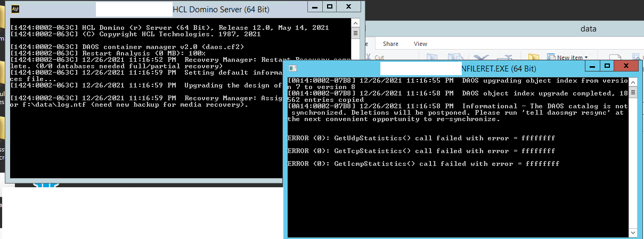The width and height of the screenshot is (644, 239).
Task: Minimize the NFILERET.EXE console window
Action: click(x=592, y=66)
